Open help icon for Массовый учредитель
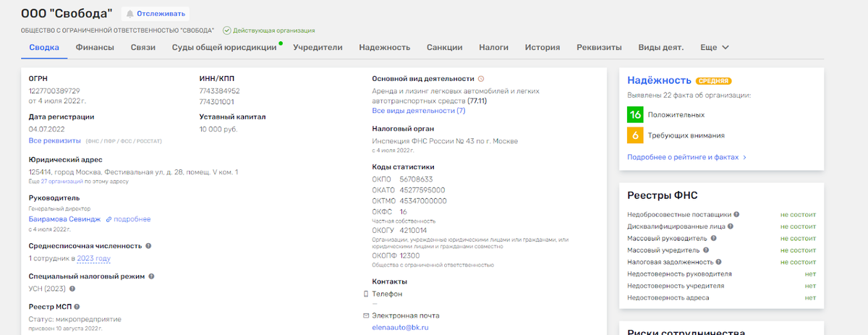Image resolution: width=868 pixels, height=335 pixels. click(706, 250)
